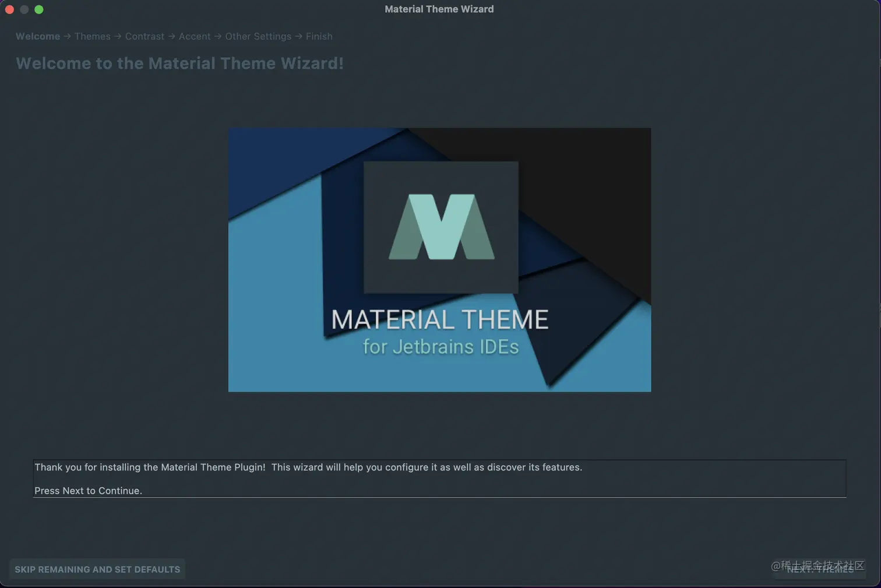This screenshot has width=881, height=588.
Task: Open the Contrast breadcrumb step
Action: click(x=145, y=36)
